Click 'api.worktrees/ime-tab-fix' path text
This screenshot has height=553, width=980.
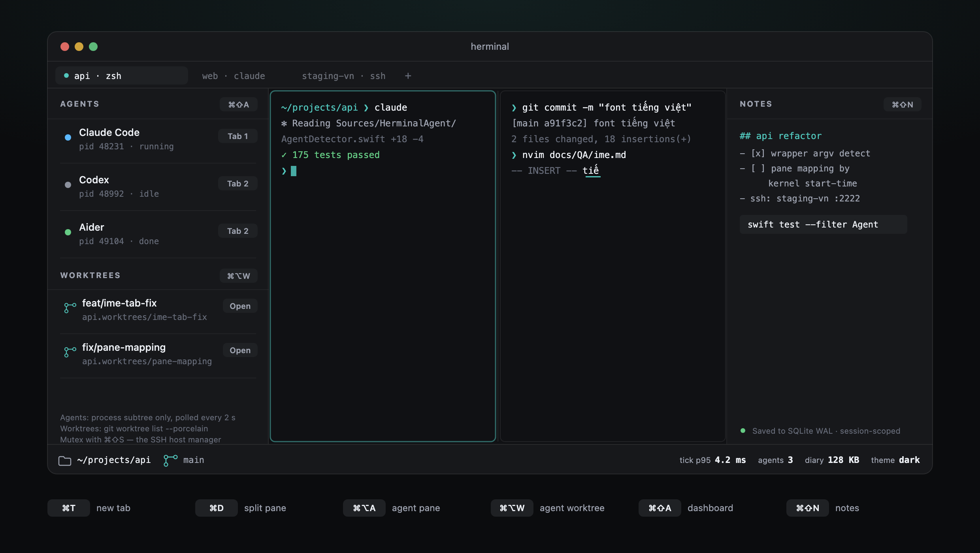click(x=145, y=317)
